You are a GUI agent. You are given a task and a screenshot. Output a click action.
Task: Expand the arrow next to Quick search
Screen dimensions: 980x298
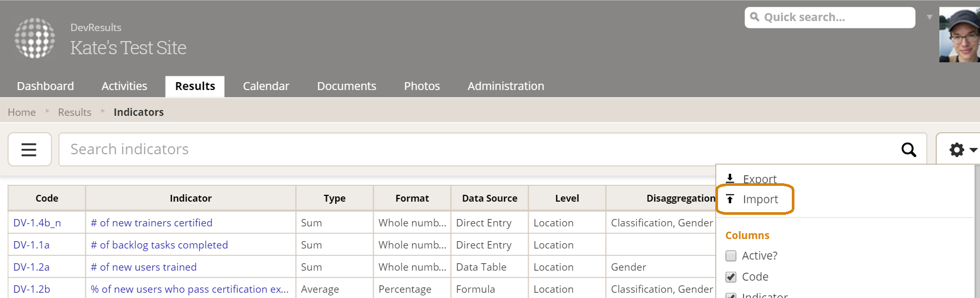click(x=929, y=17)
